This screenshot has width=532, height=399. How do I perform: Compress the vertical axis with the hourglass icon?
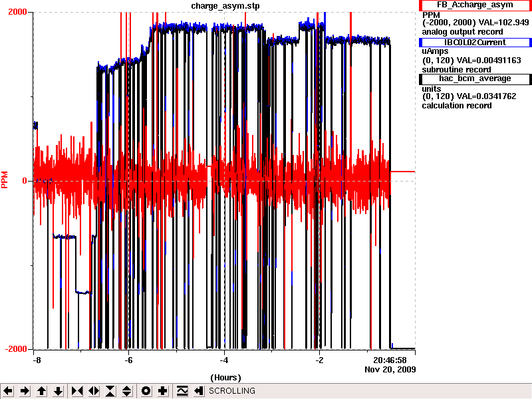point(110,391)
